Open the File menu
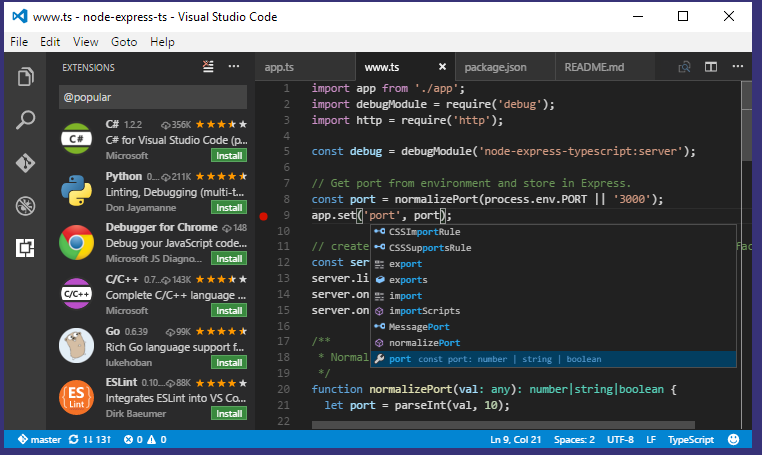Image resolution: width=762 pixels, height=455 pixels. [19, 42]
